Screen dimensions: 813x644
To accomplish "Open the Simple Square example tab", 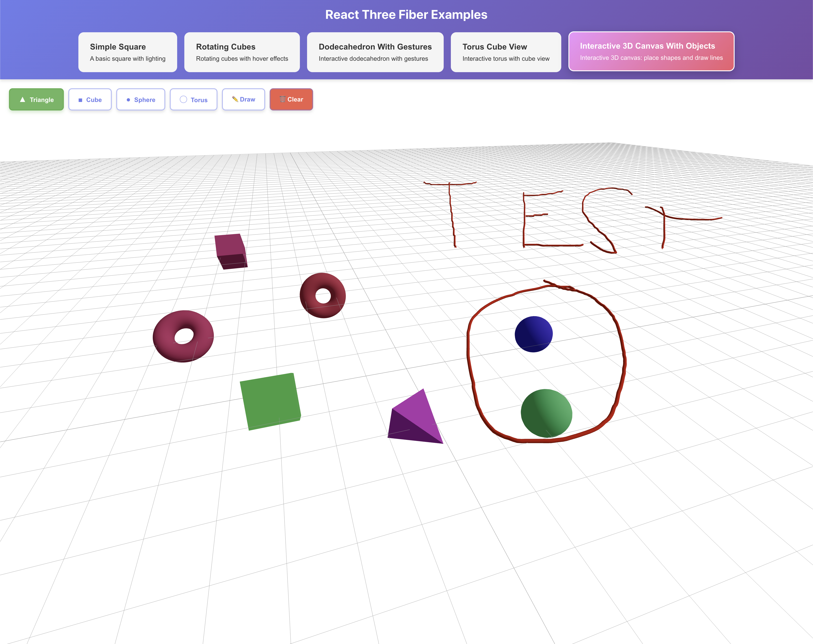I will pyautogui.click(x=127, y=52).
